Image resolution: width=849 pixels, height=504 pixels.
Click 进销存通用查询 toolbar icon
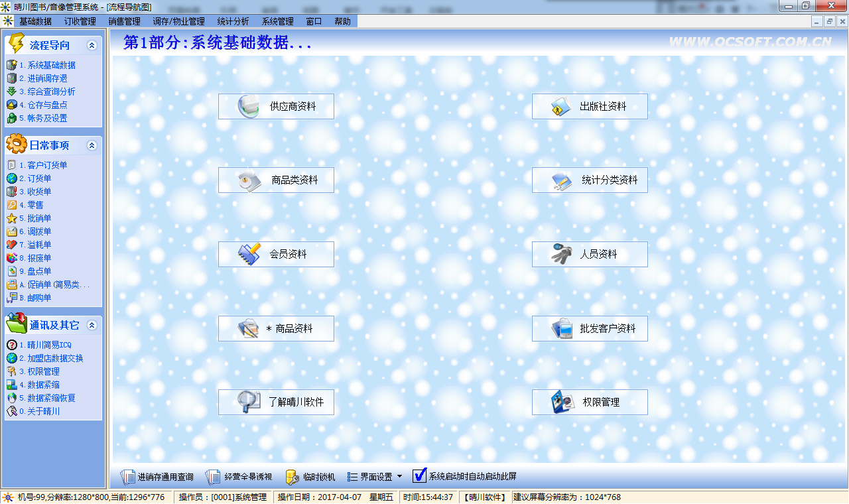127,477
